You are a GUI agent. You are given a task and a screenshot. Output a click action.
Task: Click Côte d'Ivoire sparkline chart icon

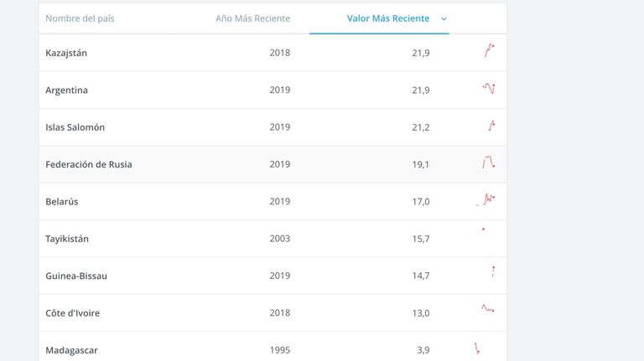[487, 308]
